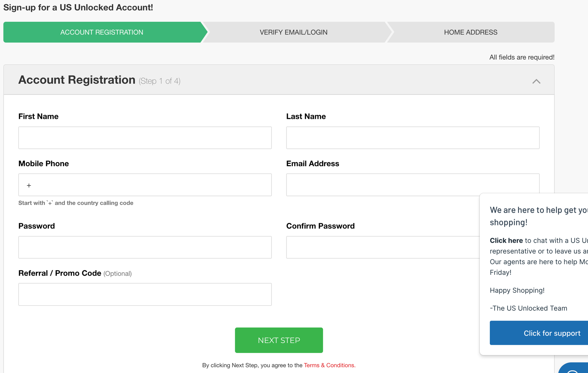Screen dimensions: 588x373
Task: Place cursor in Mobile Phone field
Action: pos(145,185)
